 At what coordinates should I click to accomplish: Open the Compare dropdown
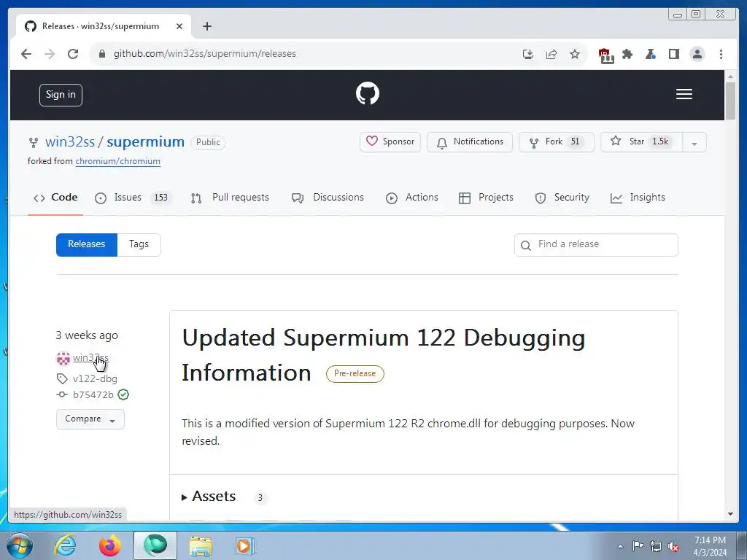point(90,419)
